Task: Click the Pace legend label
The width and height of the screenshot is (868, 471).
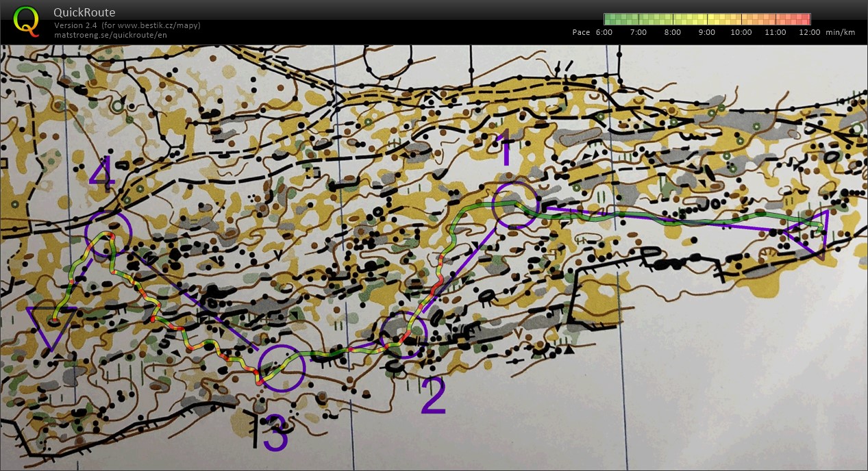Action: pos(581,32)
